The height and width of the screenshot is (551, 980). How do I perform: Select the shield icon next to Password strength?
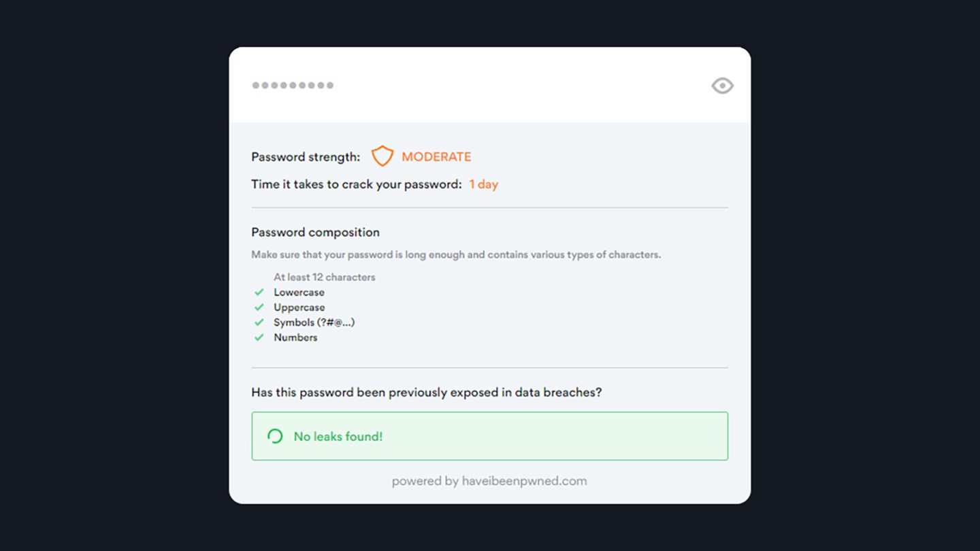[x=383, y=156]
